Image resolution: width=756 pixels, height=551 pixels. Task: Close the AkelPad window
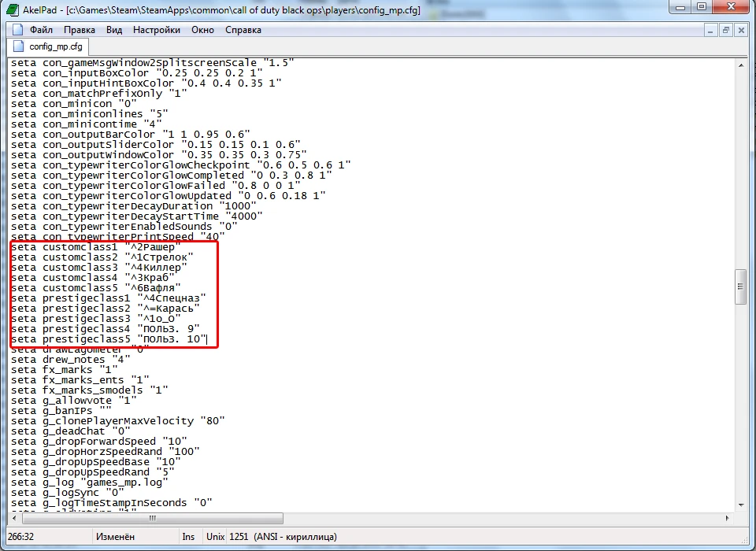coord(731,7)
